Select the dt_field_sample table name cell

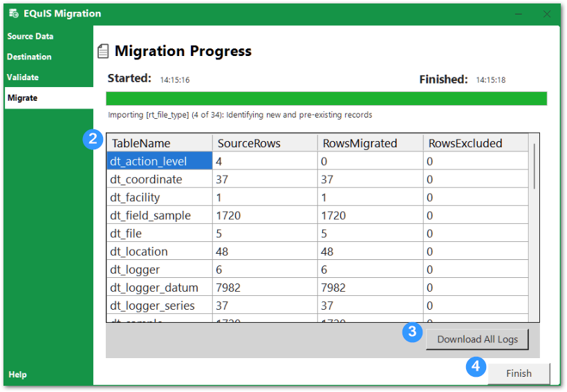tap(160, 215)
